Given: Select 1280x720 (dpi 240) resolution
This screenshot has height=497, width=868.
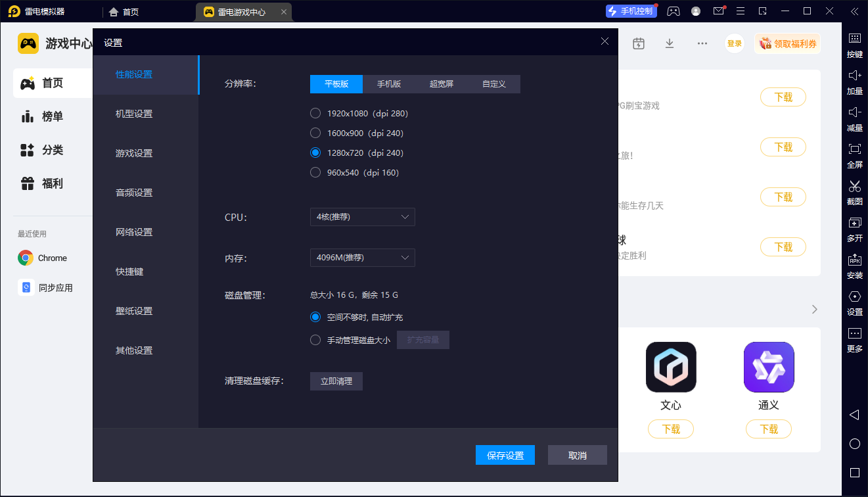Looking at the screenshot, I should (x=357, y=153).
